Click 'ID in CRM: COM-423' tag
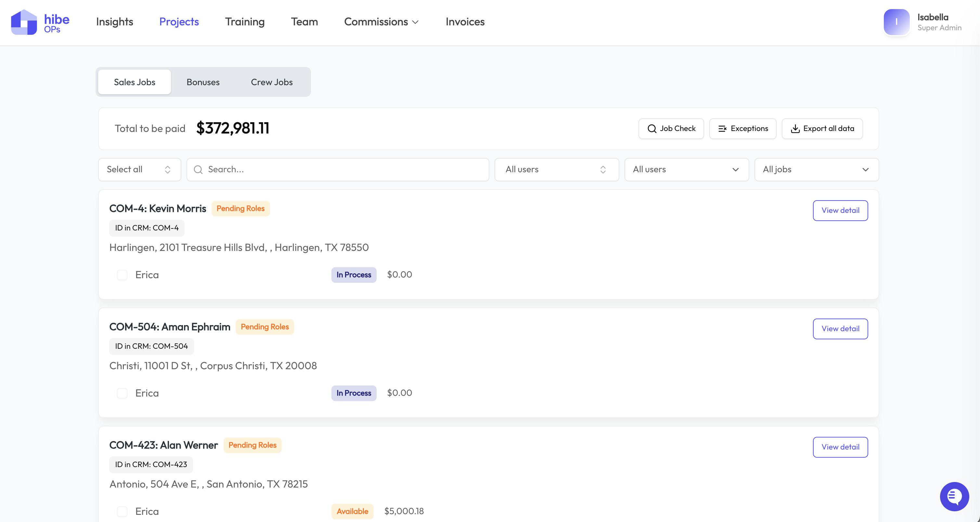This screenshot has height=522, width=980. [151, 464]
